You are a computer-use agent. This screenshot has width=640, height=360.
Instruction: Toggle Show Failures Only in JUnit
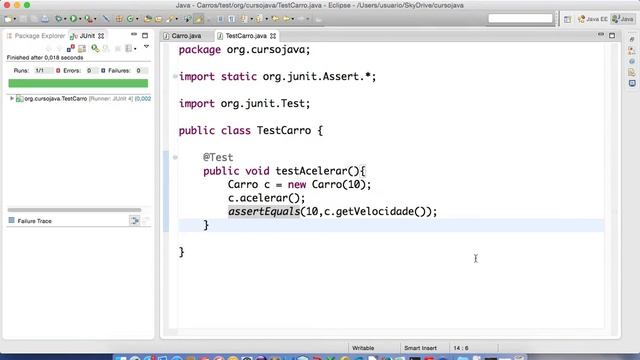pos(71,49)
